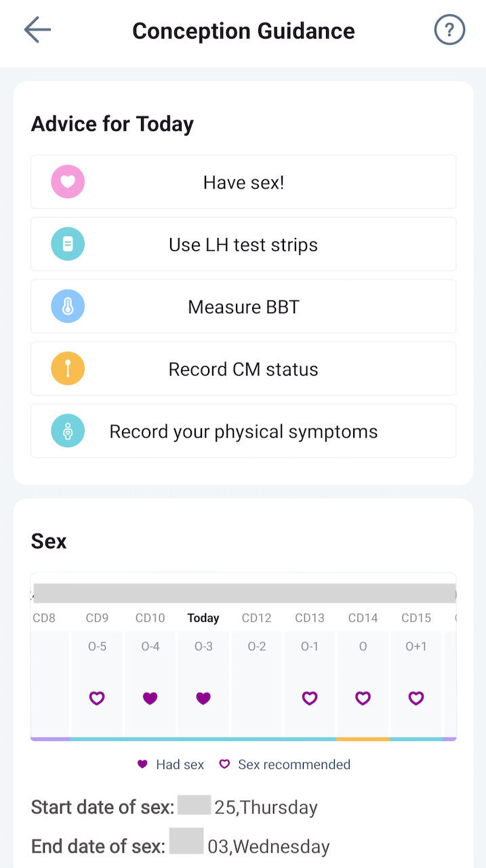Toggle the CD10 had sex heart
Screen dimensions: 486x868
coord(150,698)
